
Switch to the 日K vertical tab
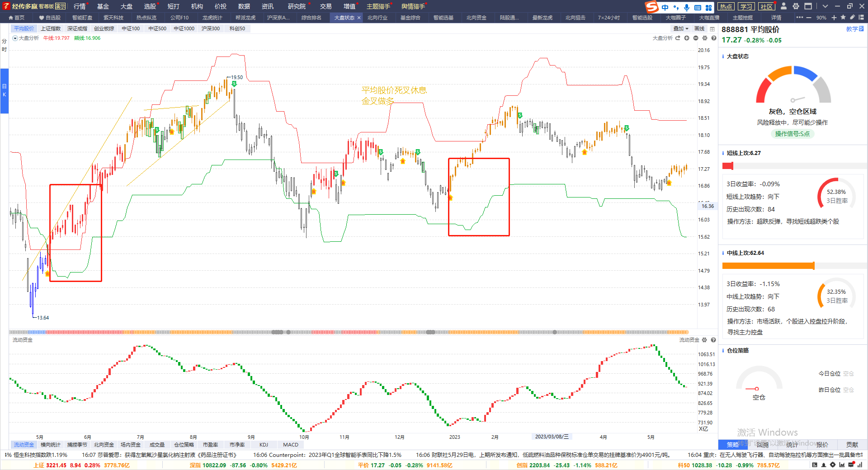point(4,90)
